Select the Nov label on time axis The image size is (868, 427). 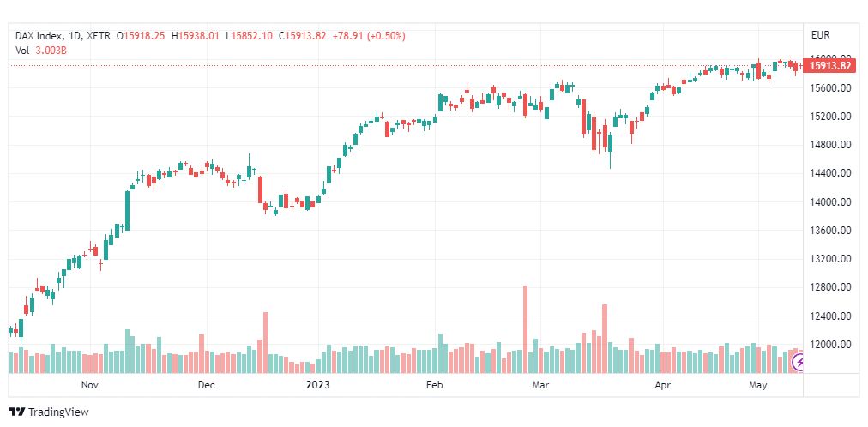click(x=90, y=386)
